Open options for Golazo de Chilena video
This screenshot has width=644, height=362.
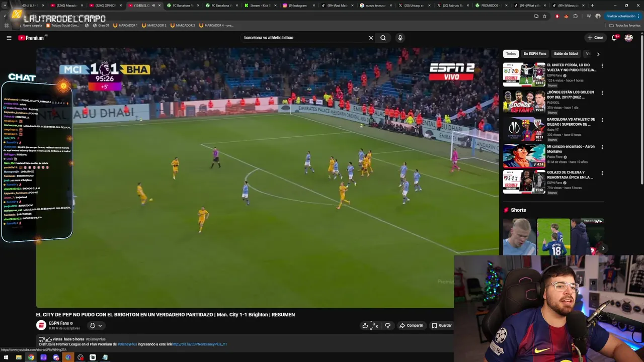[602, 173]
